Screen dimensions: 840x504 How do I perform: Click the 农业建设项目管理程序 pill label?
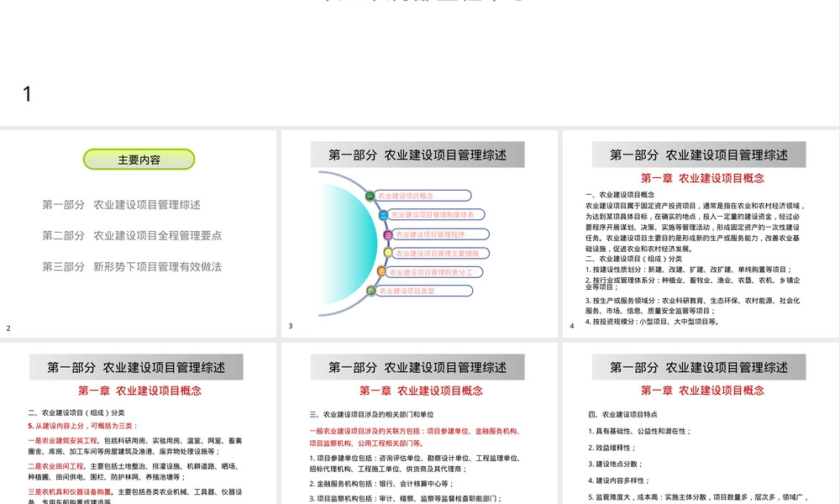tap(441, 234)
